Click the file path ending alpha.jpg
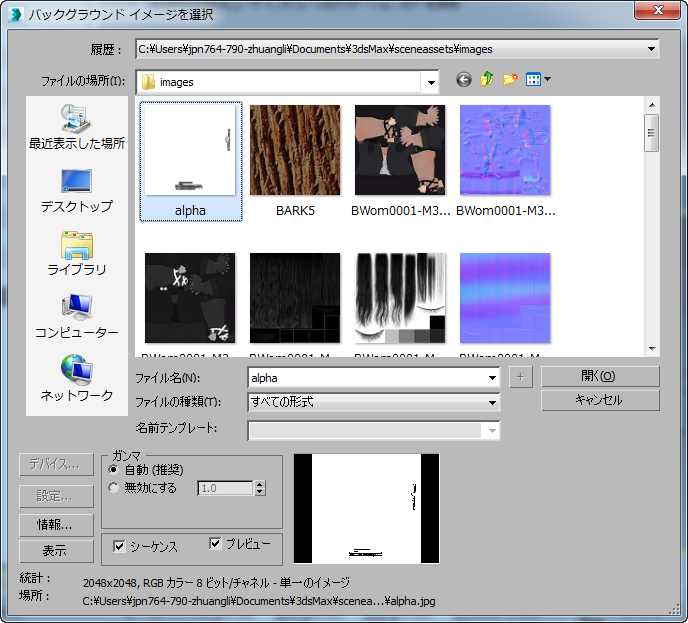The width and height of the screenshot is (688, 623). click(259, 601)
